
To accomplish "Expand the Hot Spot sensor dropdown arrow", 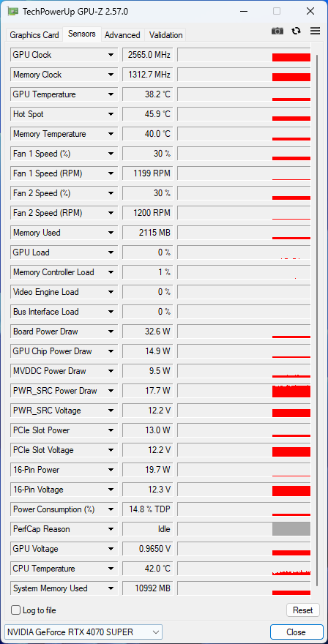I will (x=111, y=114).
